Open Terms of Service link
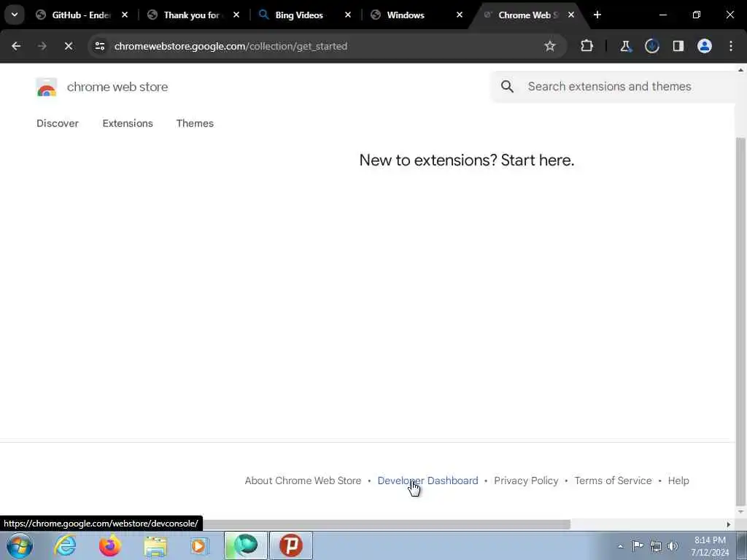This screenshot has height=560, width=747. (613, 481)
